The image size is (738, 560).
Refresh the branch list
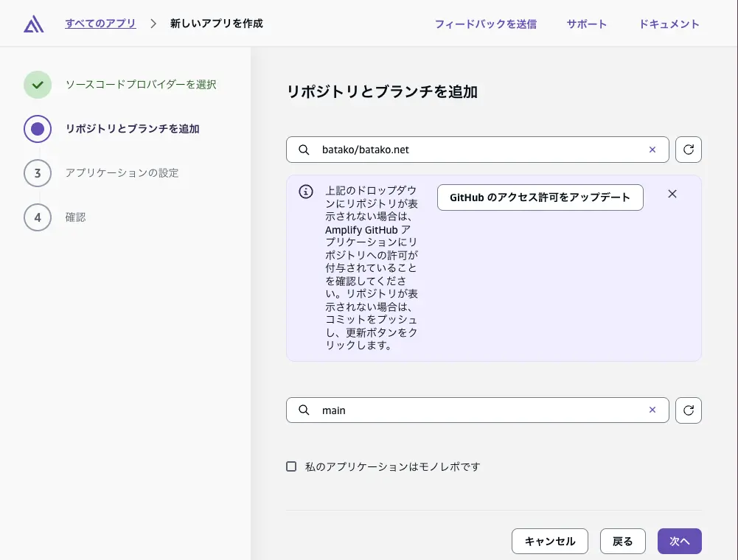coord(688,410)
